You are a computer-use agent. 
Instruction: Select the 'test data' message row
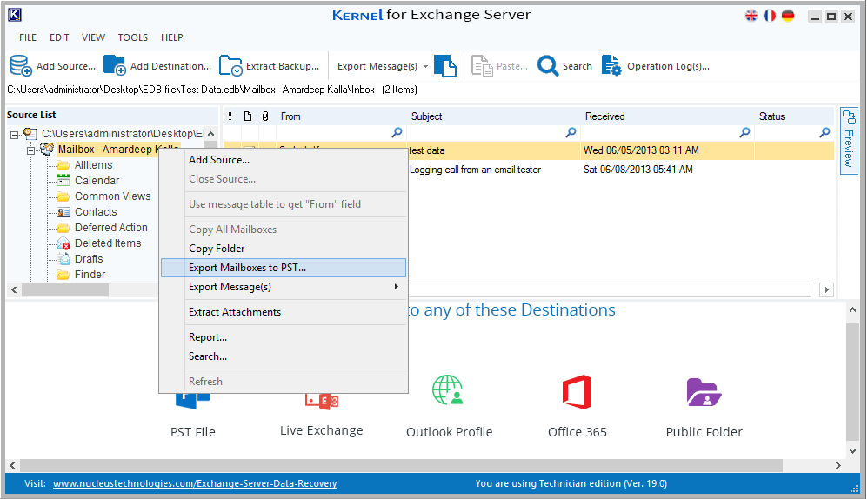(x=529, y=150)
